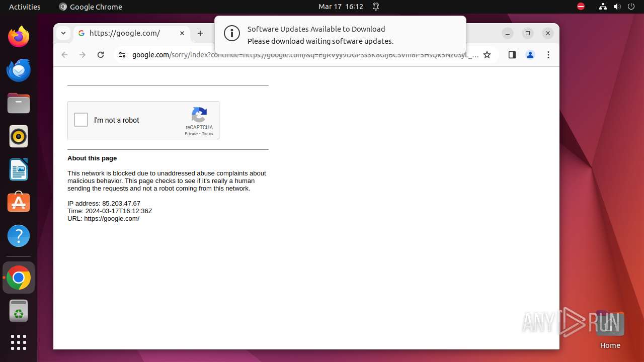Open the clock and calendar menu
This screenshot has height=362, width=644.
pos(341,7)
